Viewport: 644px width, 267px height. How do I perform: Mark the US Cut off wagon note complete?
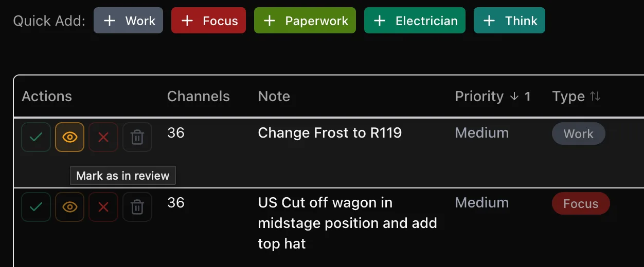(x=36, y=207)
